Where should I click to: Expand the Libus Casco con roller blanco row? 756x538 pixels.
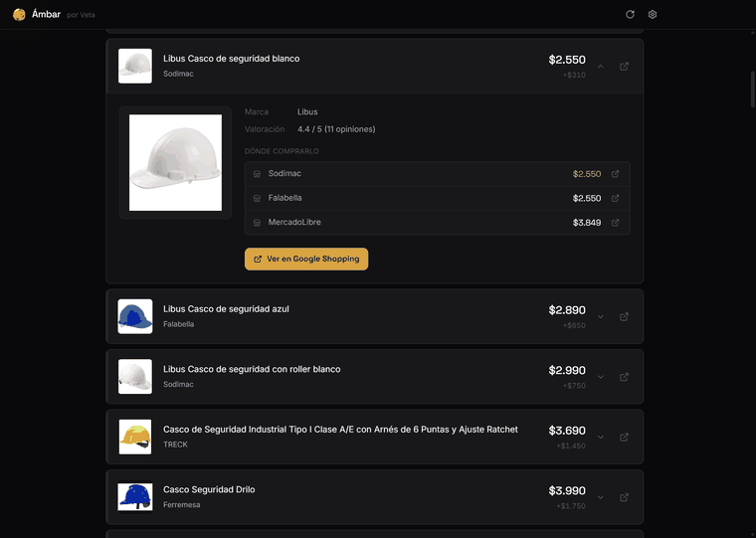coord(600,377)
